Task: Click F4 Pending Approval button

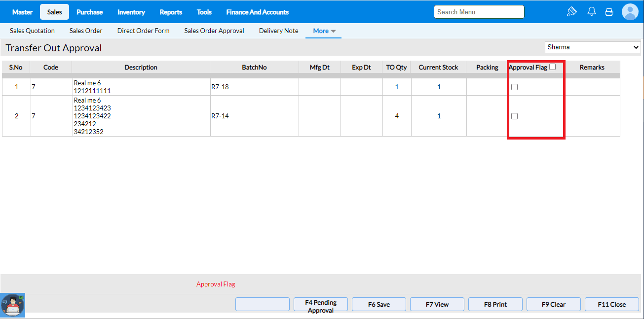Action: tap(321, 304)
